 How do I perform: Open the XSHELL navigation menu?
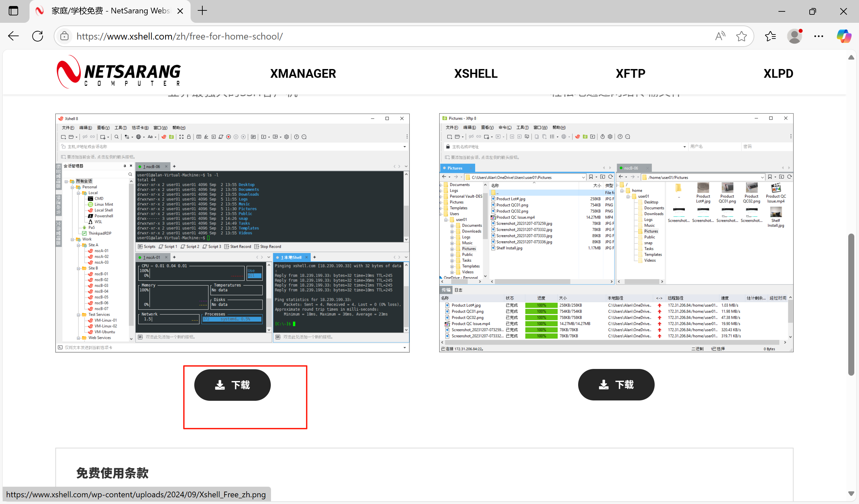coord(475,74)
